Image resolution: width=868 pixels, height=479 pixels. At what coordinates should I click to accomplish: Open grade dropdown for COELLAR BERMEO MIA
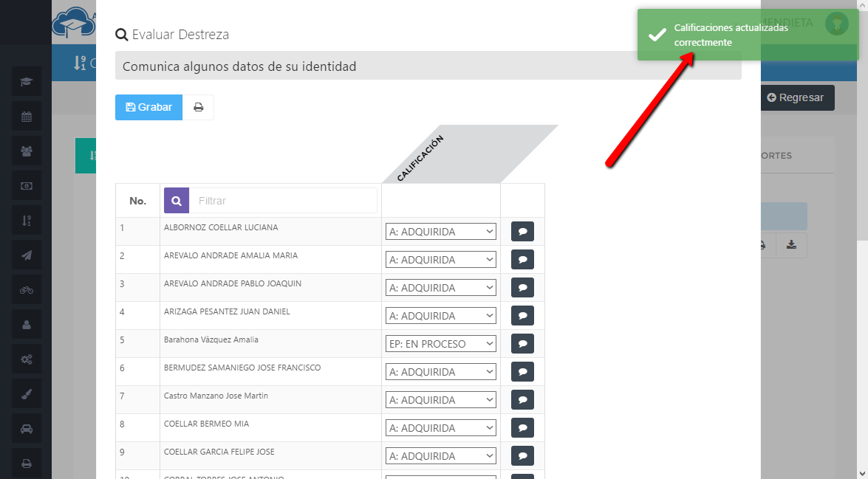click(440, 427)
